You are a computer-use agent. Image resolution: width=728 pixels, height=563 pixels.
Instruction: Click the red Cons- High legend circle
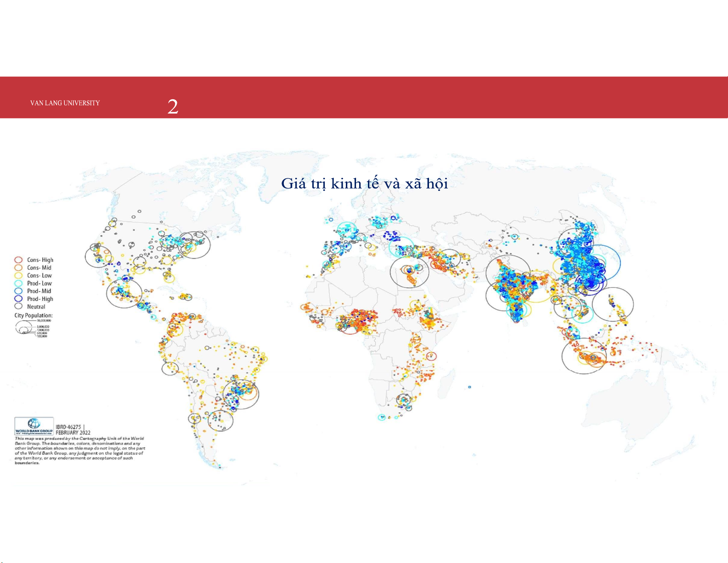point(18,260)
